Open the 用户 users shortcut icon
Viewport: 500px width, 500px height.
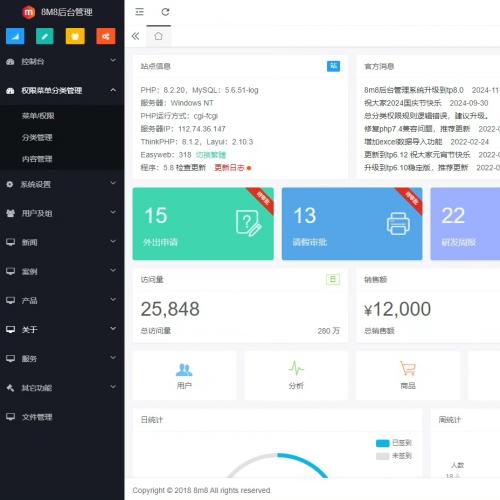184,369
